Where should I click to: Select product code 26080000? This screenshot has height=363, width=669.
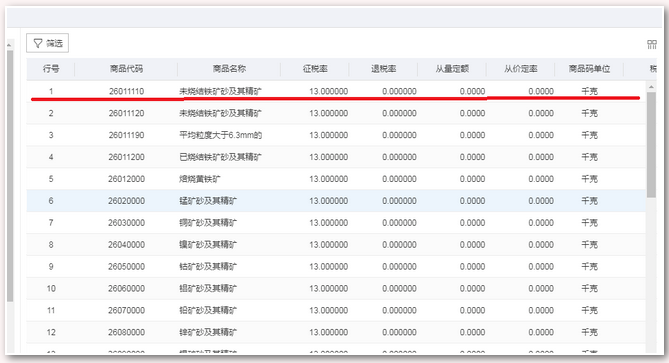[x=126, y=332]
